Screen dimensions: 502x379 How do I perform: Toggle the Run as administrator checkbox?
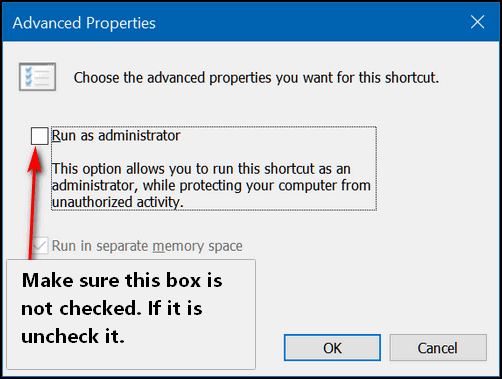(40, 136)
